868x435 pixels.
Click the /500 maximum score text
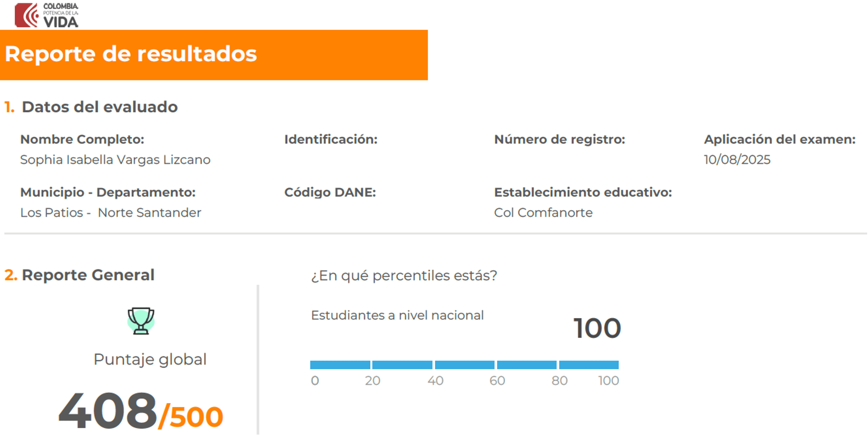pos(191,416)
